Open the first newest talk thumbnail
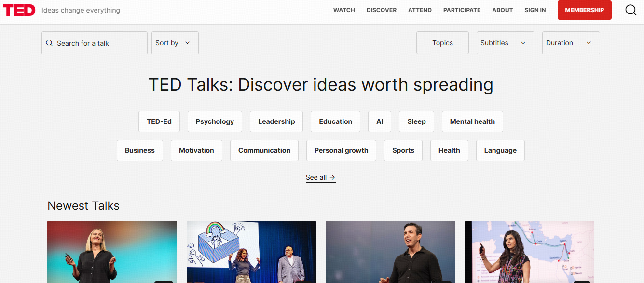This screenshot has height=283, width=644. 112,252
